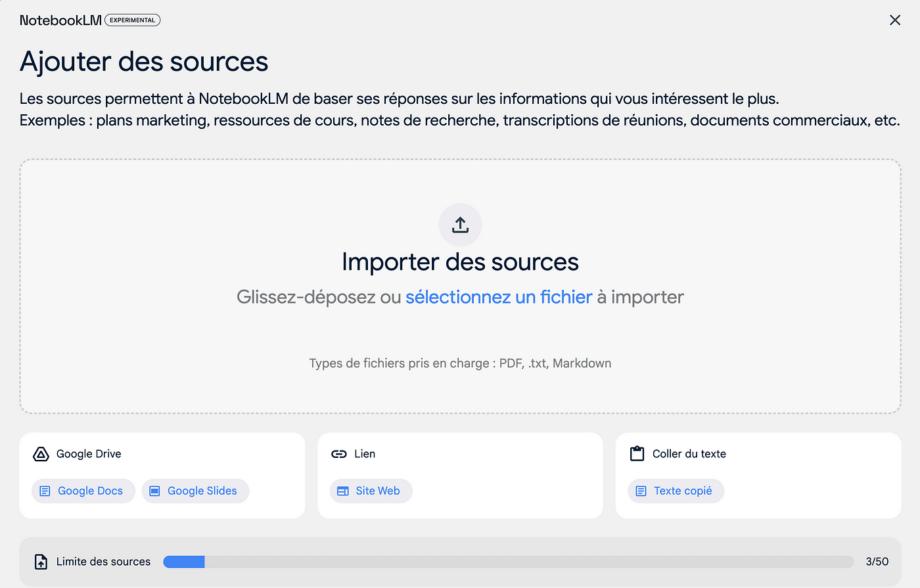Click the source limit progress bar

508,562
